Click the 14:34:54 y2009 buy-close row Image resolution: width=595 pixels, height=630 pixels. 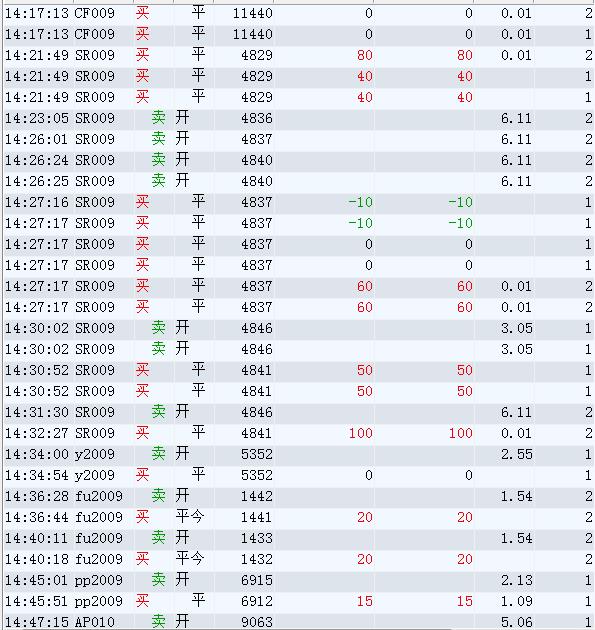299,475
